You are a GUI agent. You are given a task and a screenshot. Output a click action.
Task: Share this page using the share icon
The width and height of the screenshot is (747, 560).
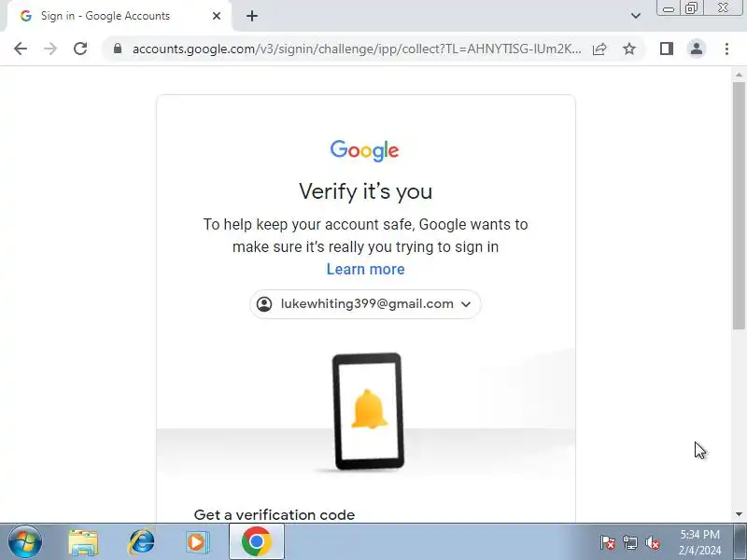tap(599, 49)
